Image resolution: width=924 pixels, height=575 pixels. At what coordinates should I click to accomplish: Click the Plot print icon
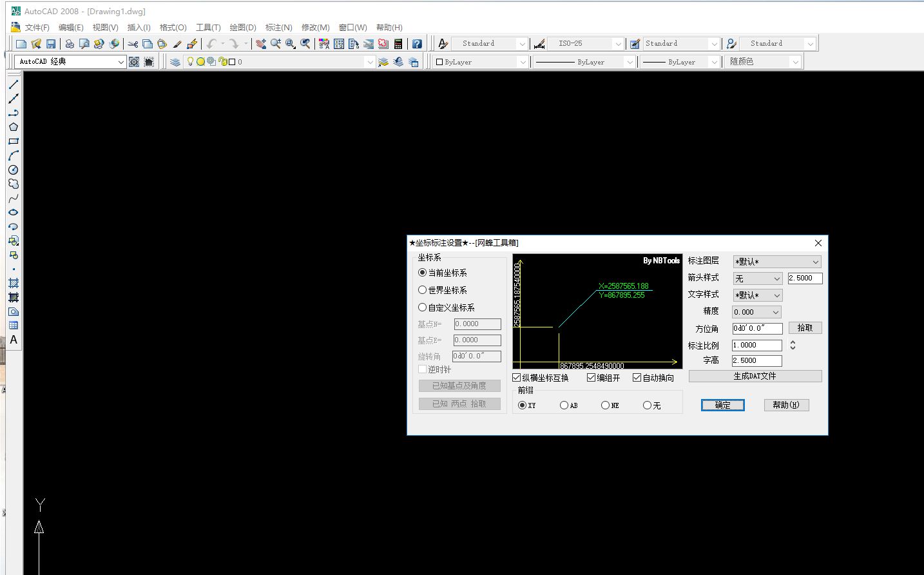coord(70,44)
